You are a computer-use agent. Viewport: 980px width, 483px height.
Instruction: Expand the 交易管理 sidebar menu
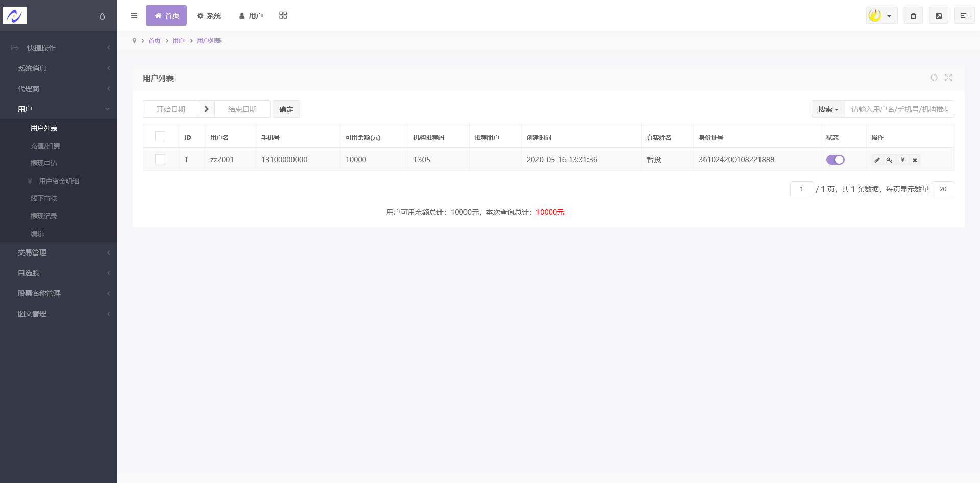59,252
